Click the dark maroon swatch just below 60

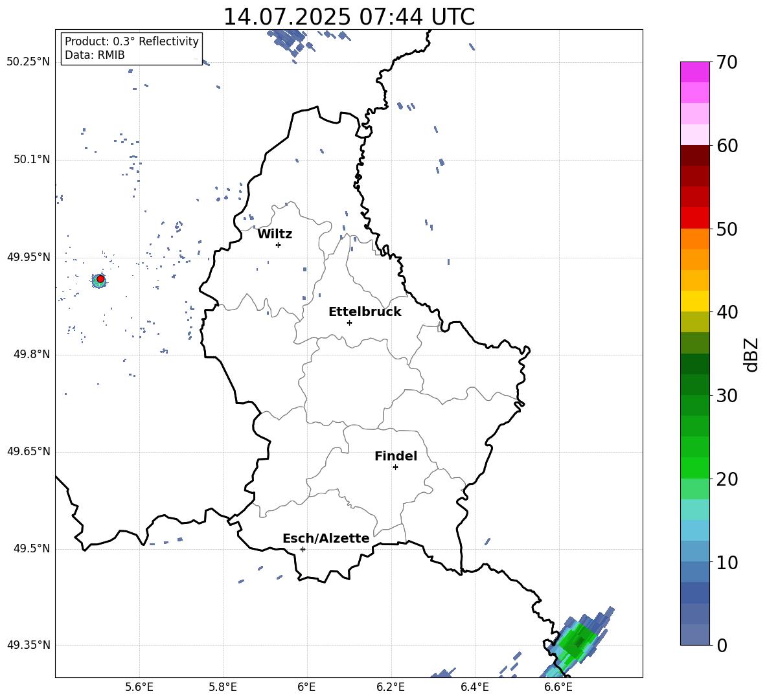pyautogui.click(x=694, y=156)
